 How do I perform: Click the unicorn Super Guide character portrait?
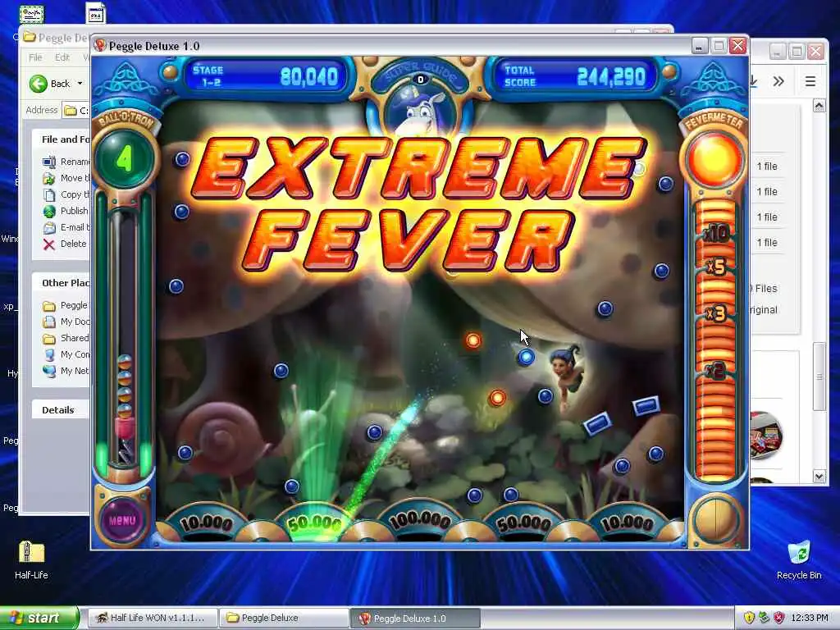coord(420,112)
